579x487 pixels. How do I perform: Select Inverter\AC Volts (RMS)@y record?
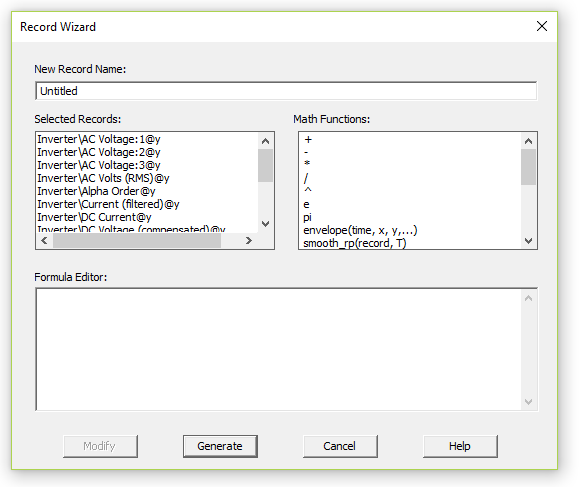click(103, 178)
